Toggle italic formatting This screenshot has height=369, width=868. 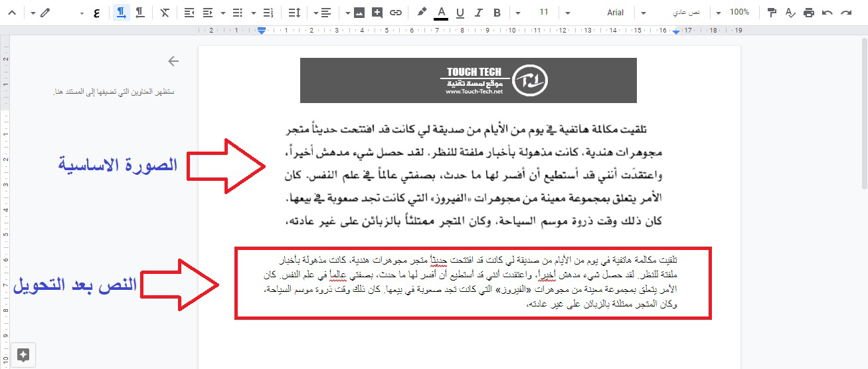(479, 13)
